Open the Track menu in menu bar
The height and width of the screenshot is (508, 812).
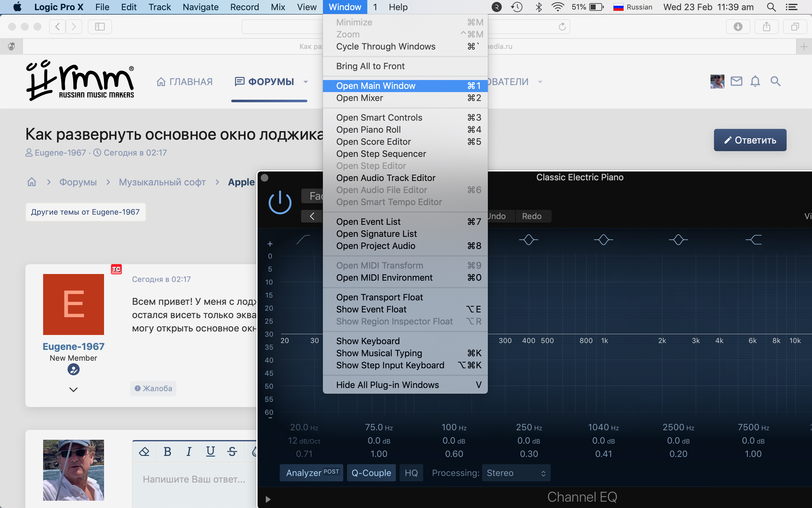[x=160, y=7]
